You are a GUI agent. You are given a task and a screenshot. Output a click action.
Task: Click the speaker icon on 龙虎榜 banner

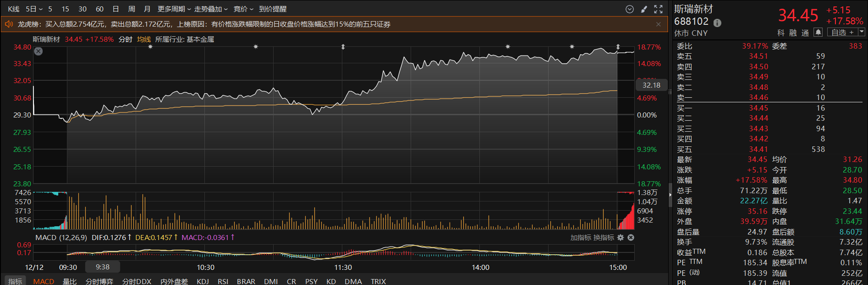[x=9, y=24]
